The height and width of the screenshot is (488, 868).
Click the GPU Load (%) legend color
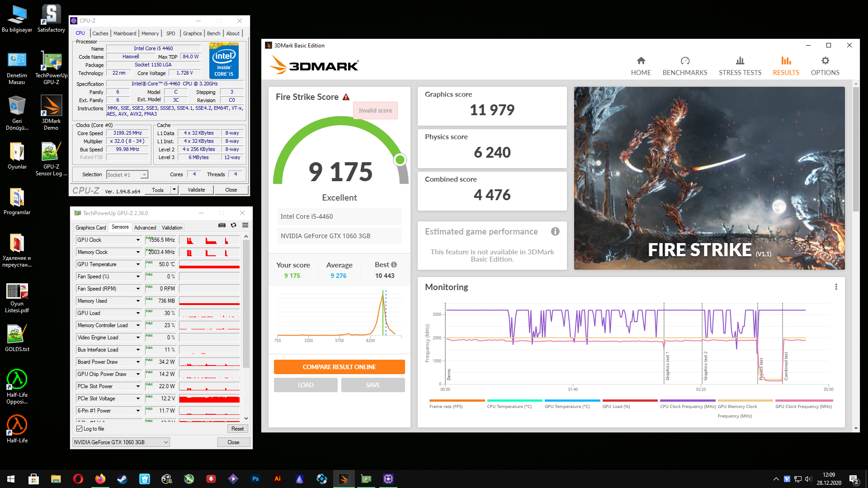[x=630, y=400]
